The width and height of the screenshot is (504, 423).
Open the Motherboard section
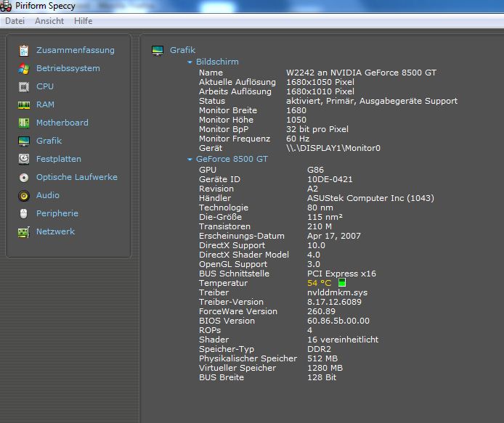pos(62,123)
